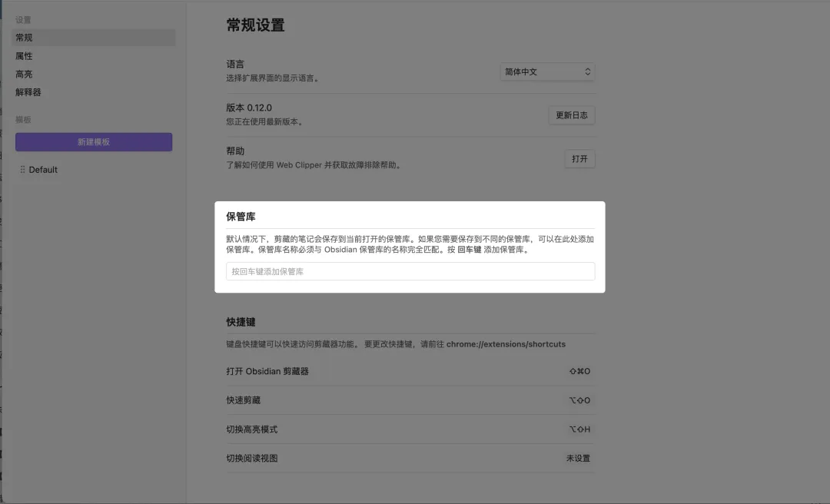Click the 打开 Obsidian 剪藏器 row label
This screenshot has height=504, width=830.
[x=267, y=371]
